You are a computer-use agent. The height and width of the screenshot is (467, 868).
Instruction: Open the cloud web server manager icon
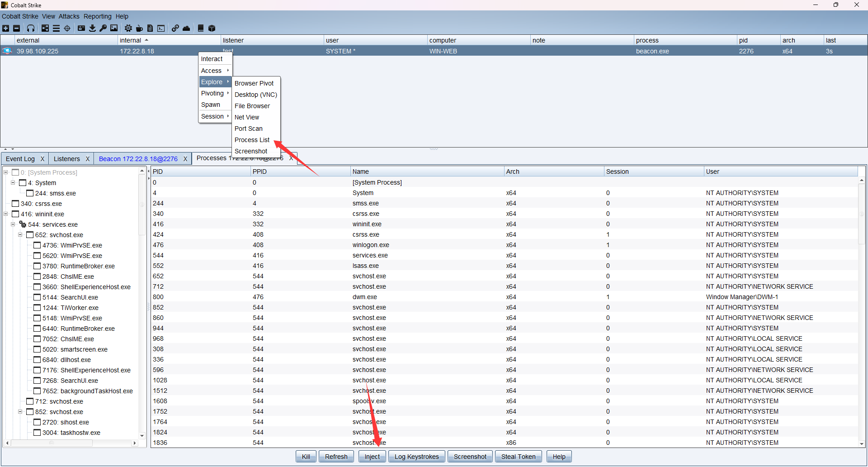(x=186, y=28)
